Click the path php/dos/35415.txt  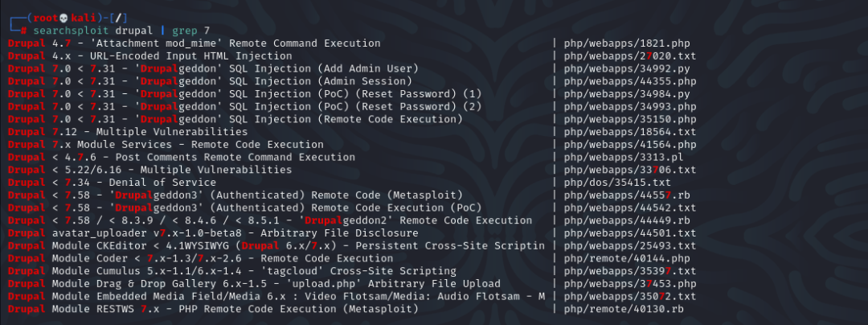click(614, 182)
